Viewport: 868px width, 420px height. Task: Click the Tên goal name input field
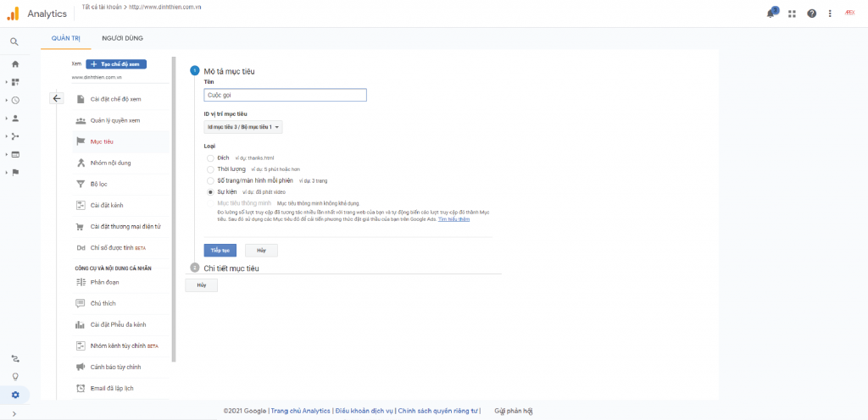point(285,96)
